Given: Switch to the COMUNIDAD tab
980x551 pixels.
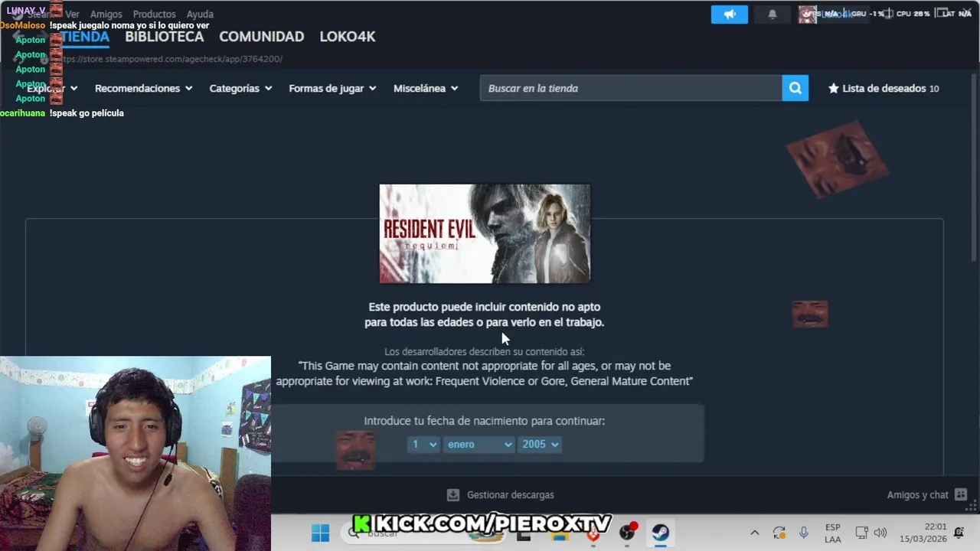Looking at the screenshot, I should [x=262, y=37].
